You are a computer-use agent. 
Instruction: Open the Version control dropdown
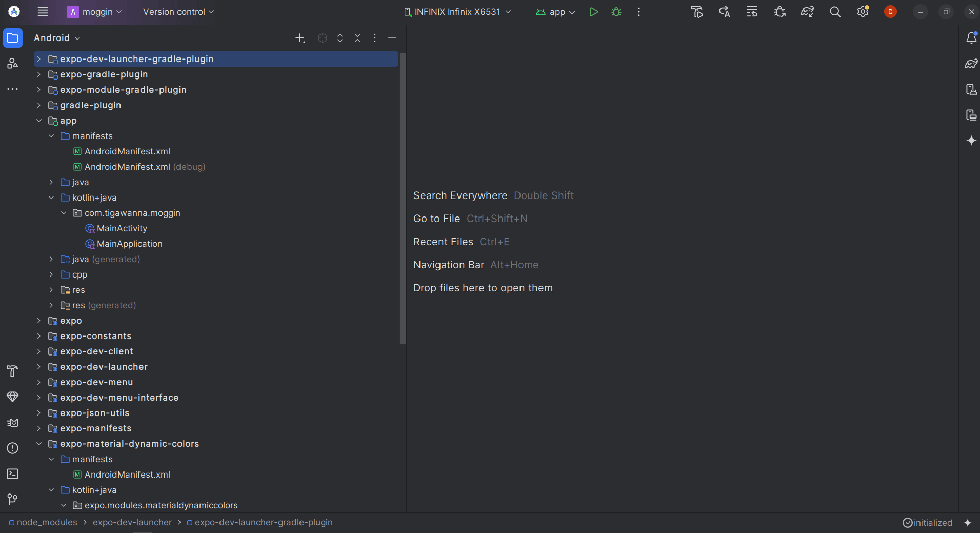point(178,12)
